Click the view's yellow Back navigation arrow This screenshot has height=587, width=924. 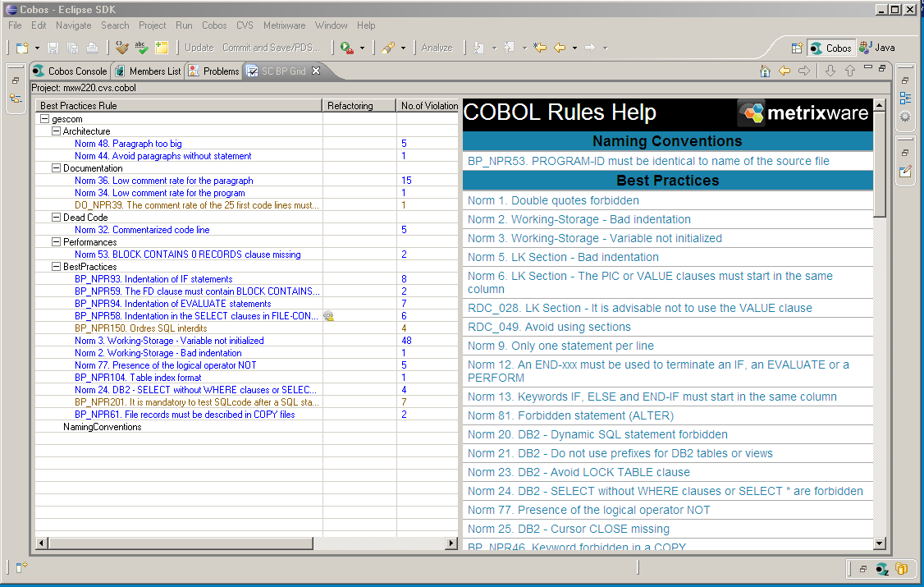click(784, 71)
